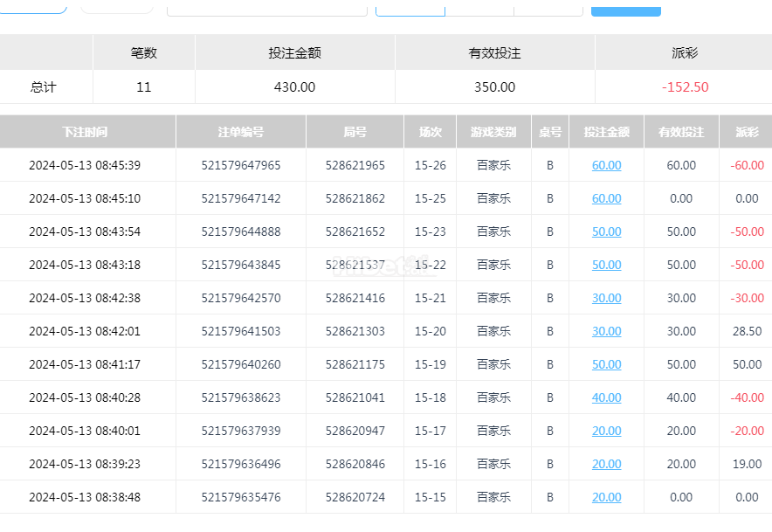The width and height of the screenshot is (772, 532).
Task: Click the summary valid bet 350.00
Action: [x=495, y=87]
